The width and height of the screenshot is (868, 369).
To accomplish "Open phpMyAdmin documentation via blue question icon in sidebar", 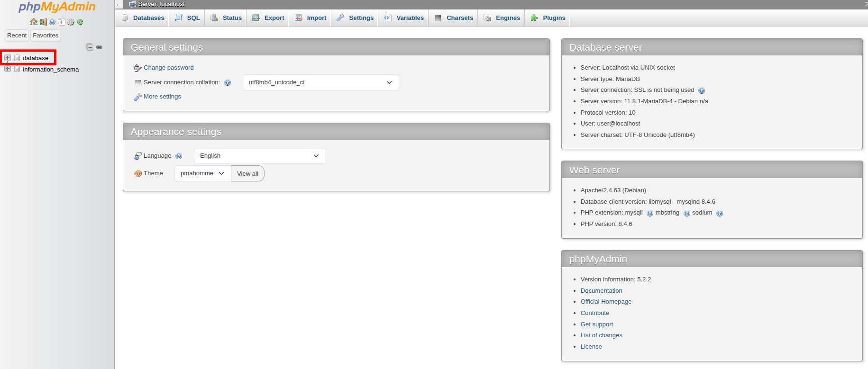I will click(x=52, y=22).
